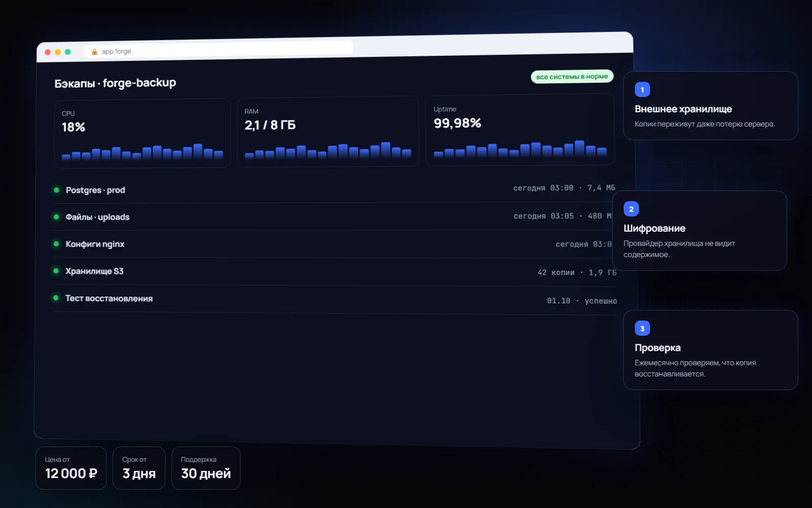The image size is (812, 508).
Task: Click the Uptime bar chart
Action: click(x=520, y=148)
